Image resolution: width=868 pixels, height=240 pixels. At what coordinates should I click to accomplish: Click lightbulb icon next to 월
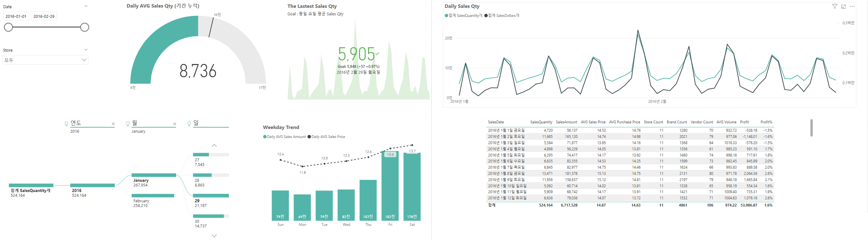(128, 124)
